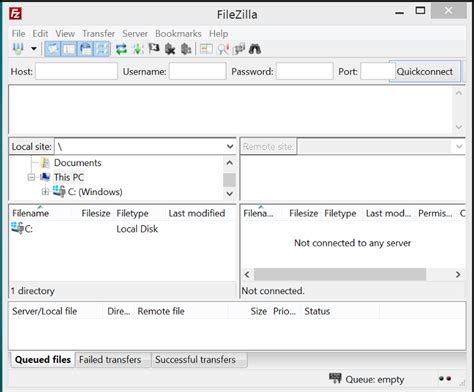Click the remote Filesize column header

click(303, 213)
